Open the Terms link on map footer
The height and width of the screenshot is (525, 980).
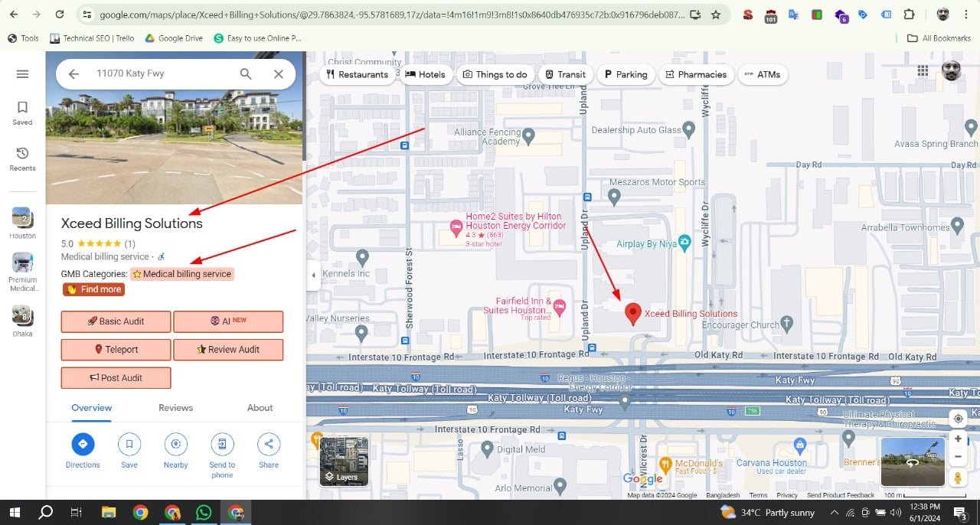click(x=758, y=495)
